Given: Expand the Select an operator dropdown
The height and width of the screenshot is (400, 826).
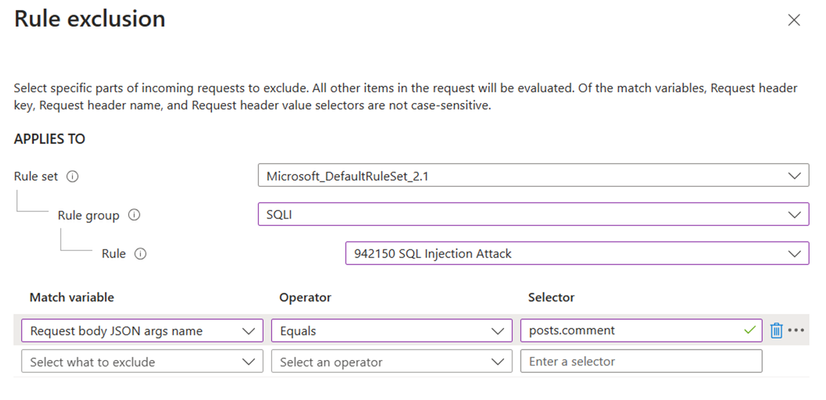Looking at the screenshot, I should tap(391, 362).
